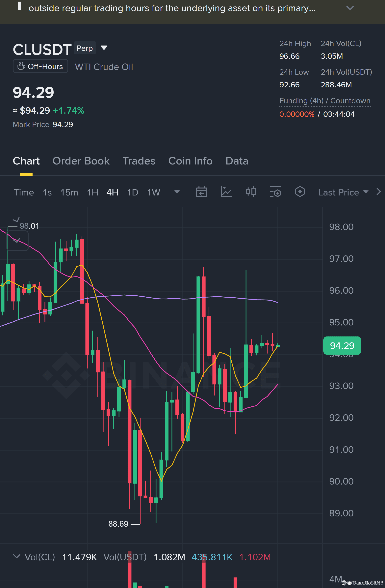Switch to the 1D timeframe
This screenshot has width=385, height=588.
click(x=133, y=192)
